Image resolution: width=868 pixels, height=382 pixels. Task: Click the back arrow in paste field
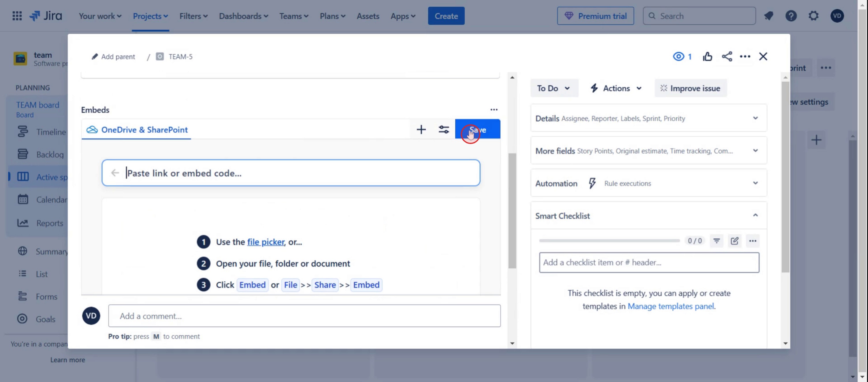point(115,173)
